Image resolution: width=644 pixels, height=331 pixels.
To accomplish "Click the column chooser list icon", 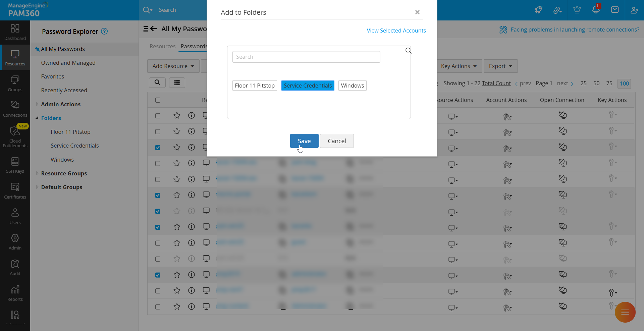I will tap(177, 82).
